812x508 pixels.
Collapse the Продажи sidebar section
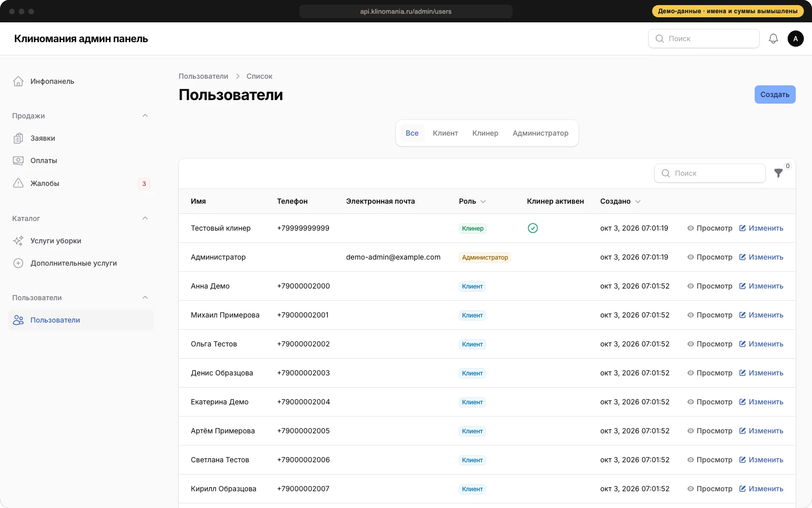tap(145, 116)
